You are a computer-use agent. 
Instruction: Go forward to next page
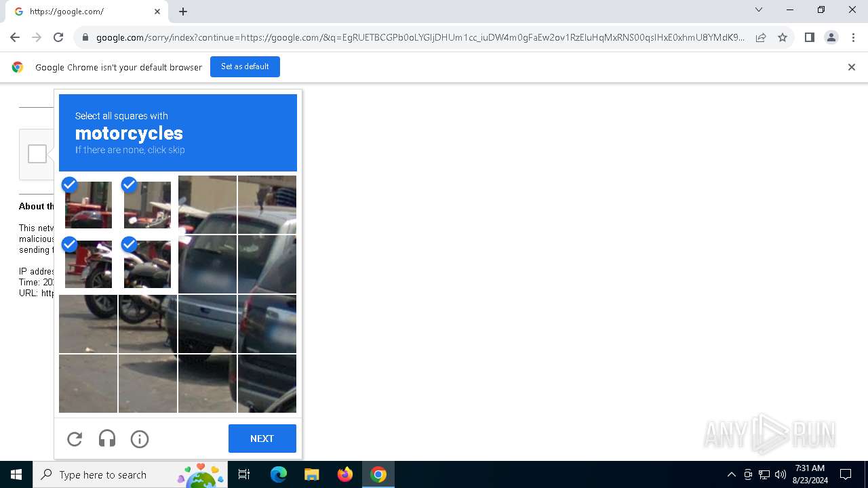tap(37, 37)
